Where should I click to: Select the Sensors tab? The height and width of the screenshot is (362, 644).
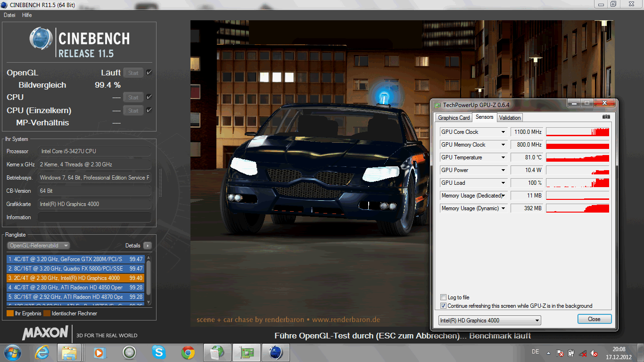(485, 117)
